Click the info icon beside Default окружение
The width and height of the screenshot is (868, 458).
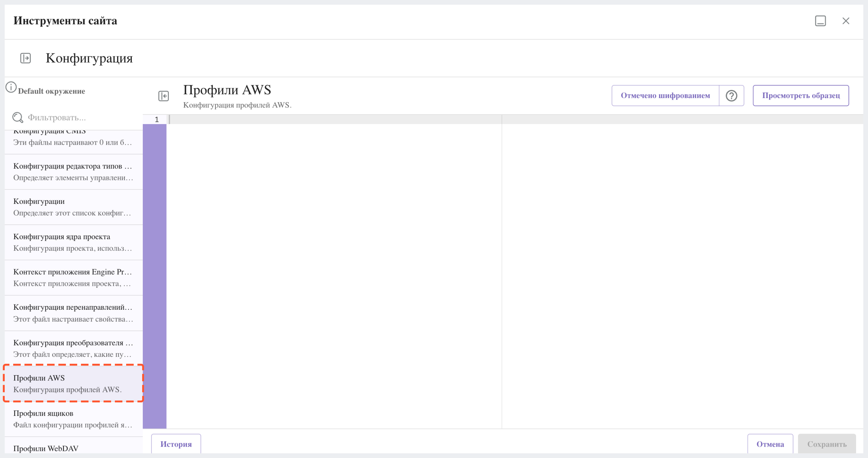coord(11,87)
